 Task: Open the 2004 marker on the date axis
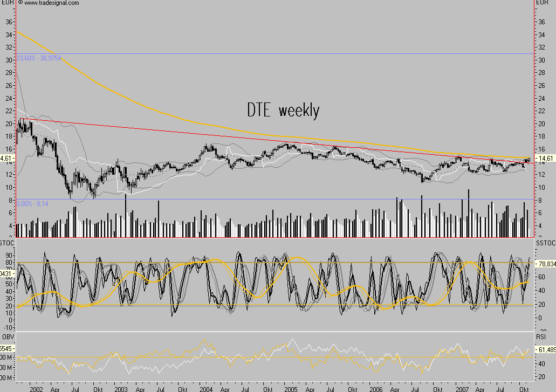[x=207, y=387]
